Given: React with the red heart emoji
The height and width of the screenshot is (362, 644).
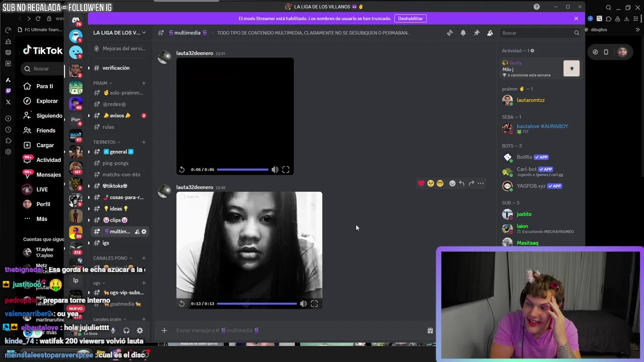Looking at the screenshot, I should [421, 184].
